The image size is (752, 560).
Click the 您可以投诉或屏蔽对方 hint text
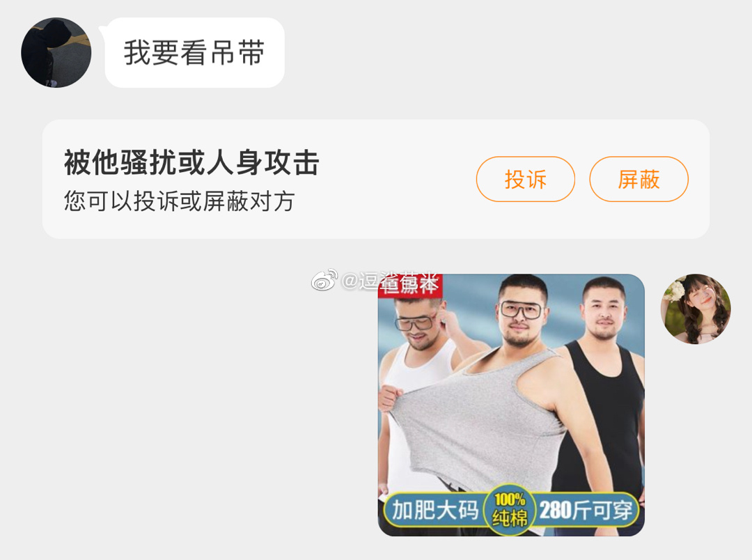[179, 201]
